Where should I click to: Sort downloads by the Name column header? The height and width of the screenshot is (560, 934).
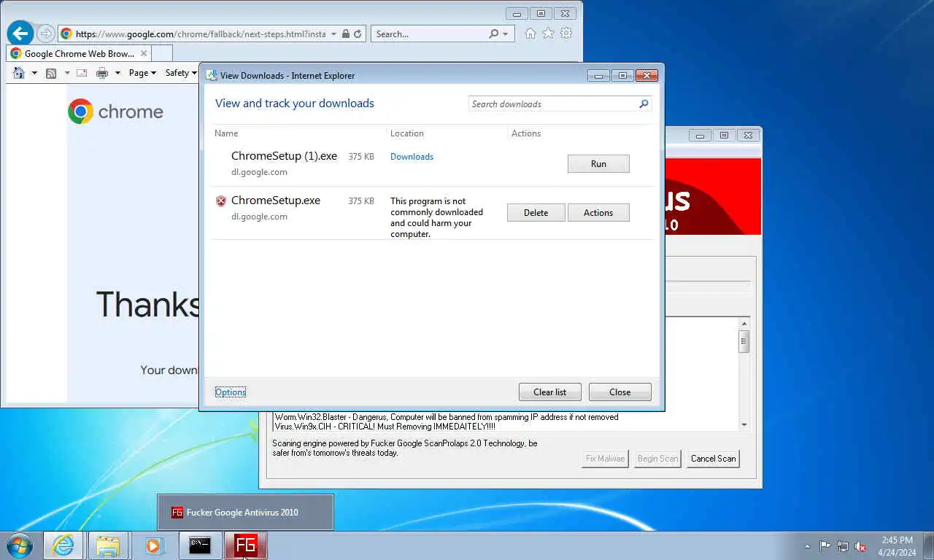coord(226,133)
